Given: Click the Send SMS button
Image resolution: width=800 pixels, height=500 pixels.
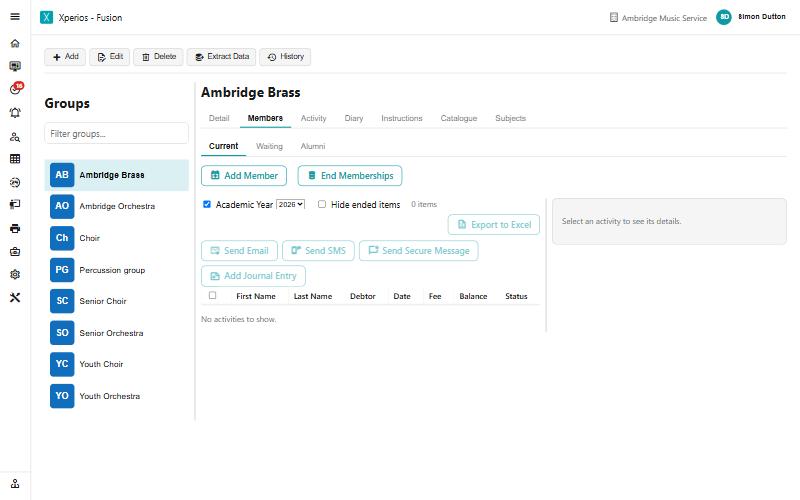Looking at the screenshot, I should point(318,251).
